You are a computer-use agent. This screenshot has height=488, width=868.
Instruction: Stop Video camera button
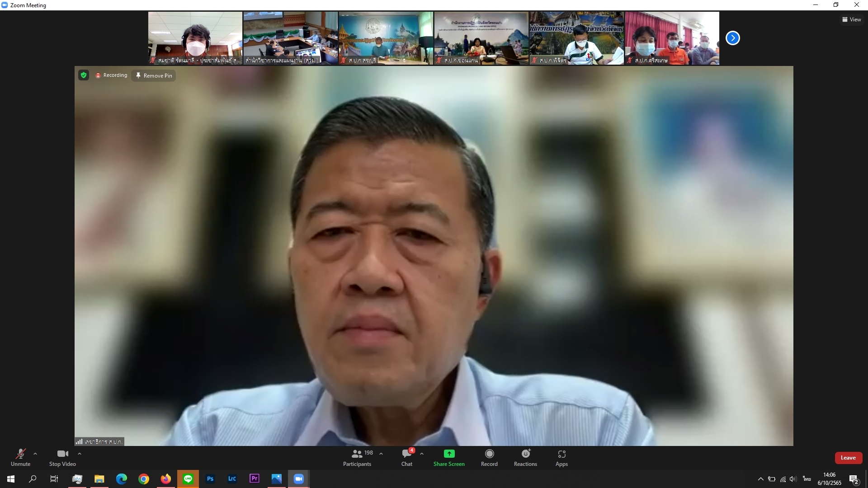click(62, 457)
